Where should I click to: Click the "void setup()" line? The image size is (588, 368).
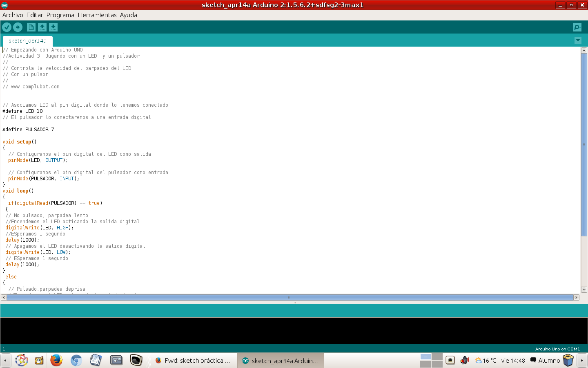pyautogui.click(x=20, y=142)
